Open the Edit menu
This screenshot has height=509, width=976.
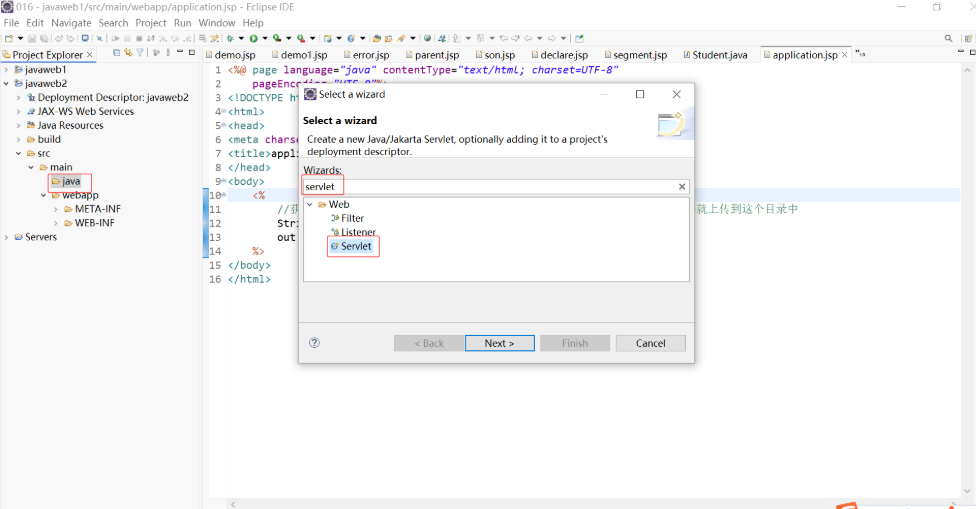pyautogui.click(x=35, y=23)
